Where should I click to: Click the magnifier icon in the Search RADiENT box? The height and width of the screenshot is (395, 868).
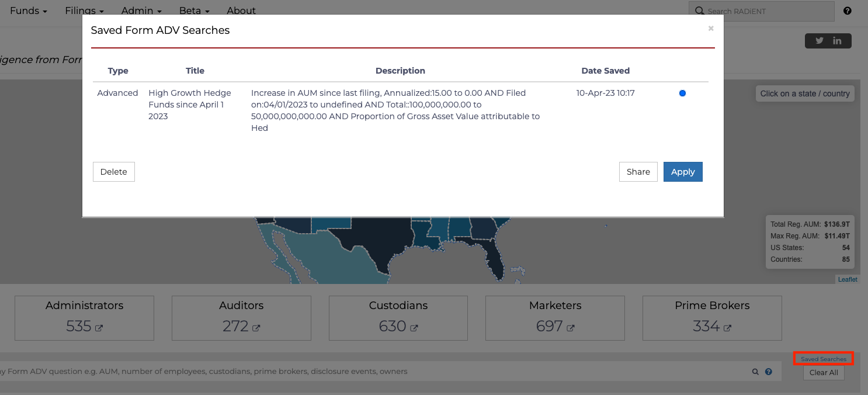700,11
